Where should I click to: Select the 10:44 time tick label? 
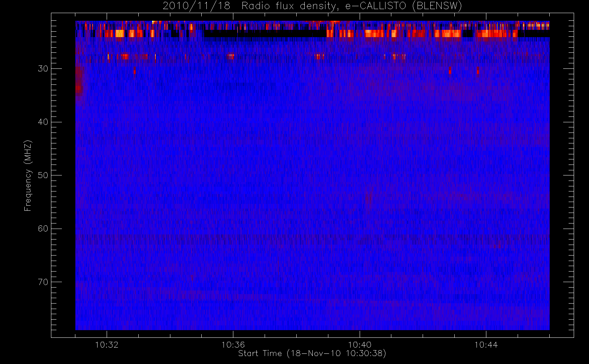click(x=486, y=345)
